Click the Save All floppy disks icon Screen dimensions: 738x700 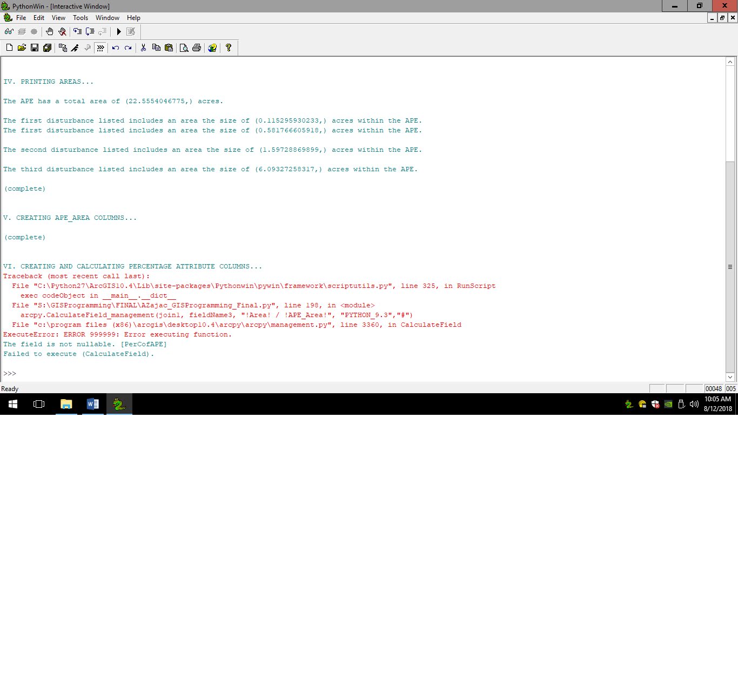[47, 48]
